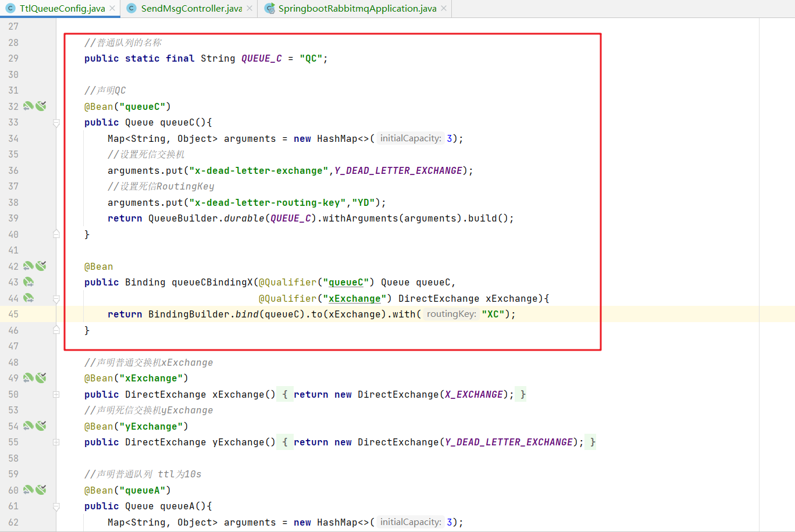Click the folded opening brace after yExchange()
Viewport: 795px width, 532px height.
click(x=285, y=442)
